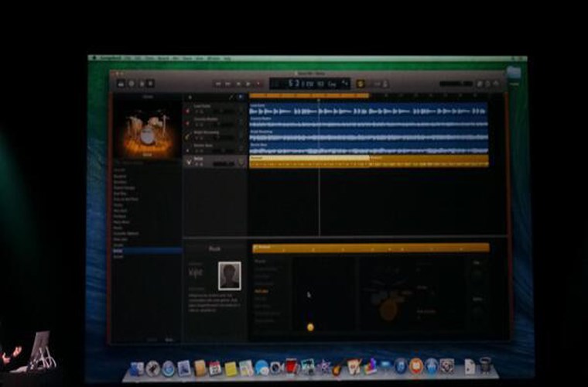Adjust the Lead Guitar track volume slider
Screen dimensions: 588x387
click(224, 112)
